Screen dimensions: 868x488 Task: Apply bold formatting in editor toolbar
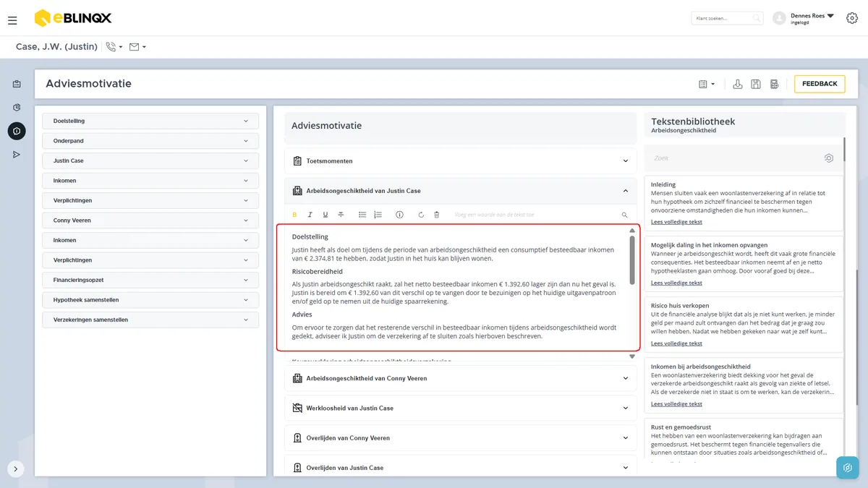294,215
